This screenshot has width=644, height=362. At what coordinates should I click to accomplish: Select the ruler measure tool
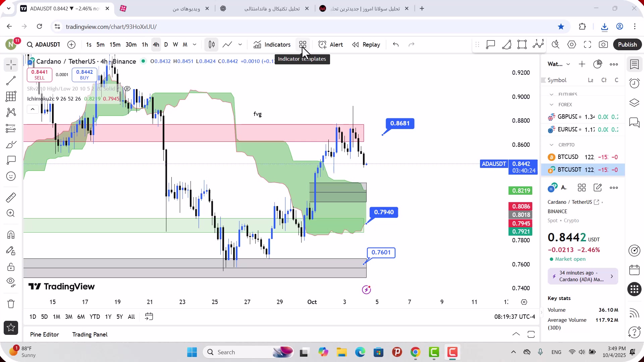pos(11,197)
